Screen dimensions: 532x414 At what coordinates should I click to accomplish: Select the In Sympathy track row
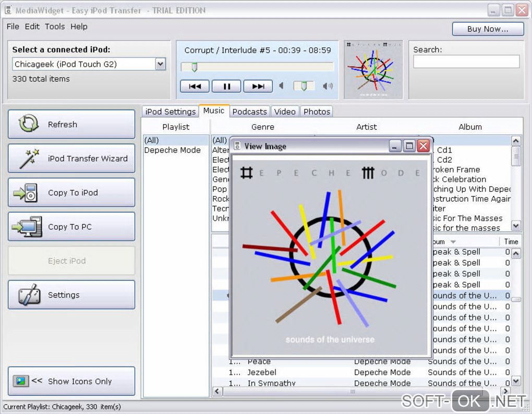[x=361, y=383]
